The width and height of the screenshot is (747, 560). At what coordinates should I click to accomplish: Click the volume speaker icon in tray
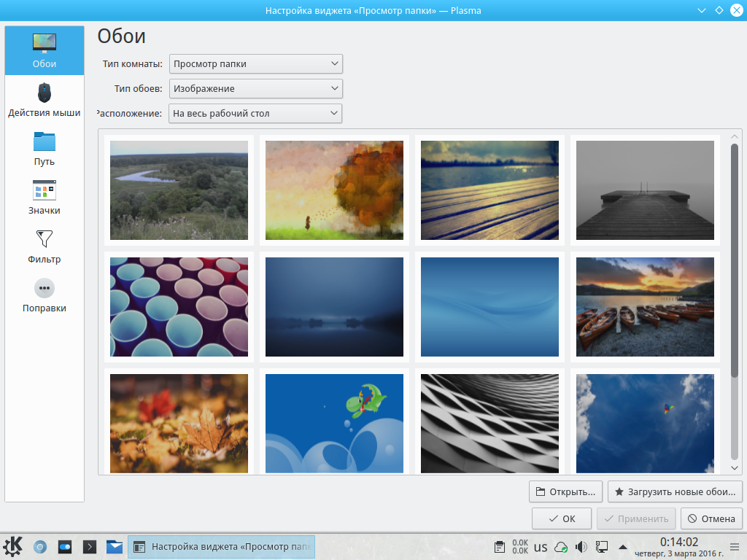coord(581,547)
